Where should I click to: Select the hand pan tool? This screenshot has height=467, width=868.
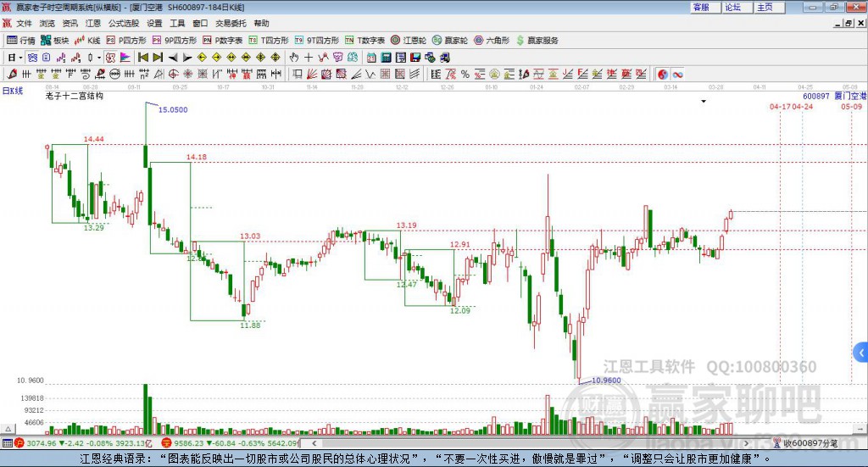click(x=294, y=58)
